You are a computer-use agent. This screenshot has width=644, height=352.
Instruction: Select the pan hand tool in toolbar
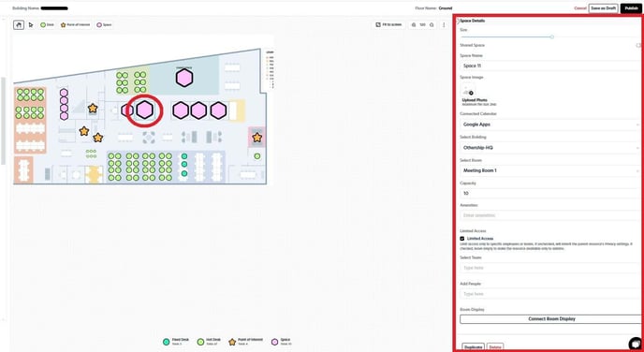click(19, 25)
